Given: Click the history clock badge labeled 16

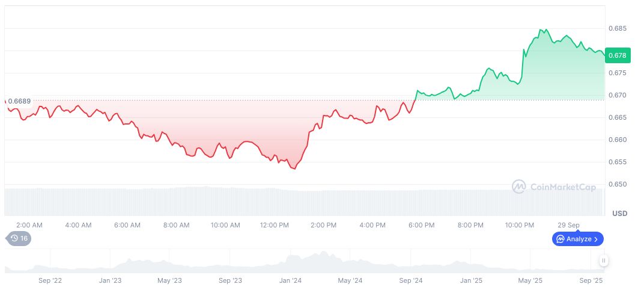Looking at the screenshot, I should click(x=19, y=238).
